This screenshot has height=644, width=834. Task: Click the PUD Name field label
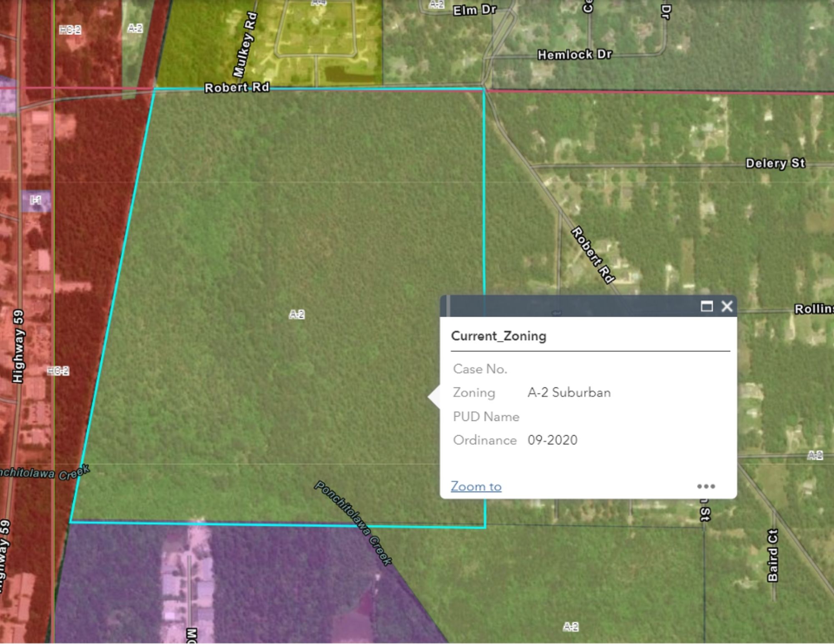coord(486,416)
